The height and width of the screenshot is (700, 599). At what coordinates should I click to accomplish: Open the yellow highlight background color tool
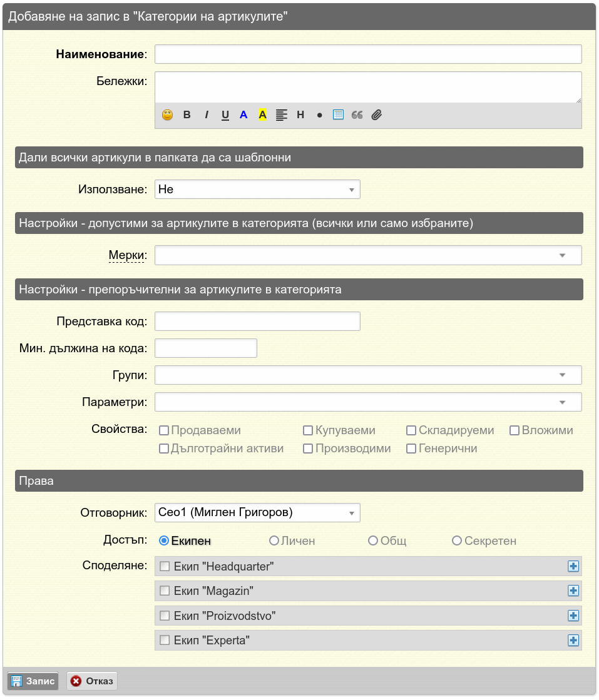point(263,115)
